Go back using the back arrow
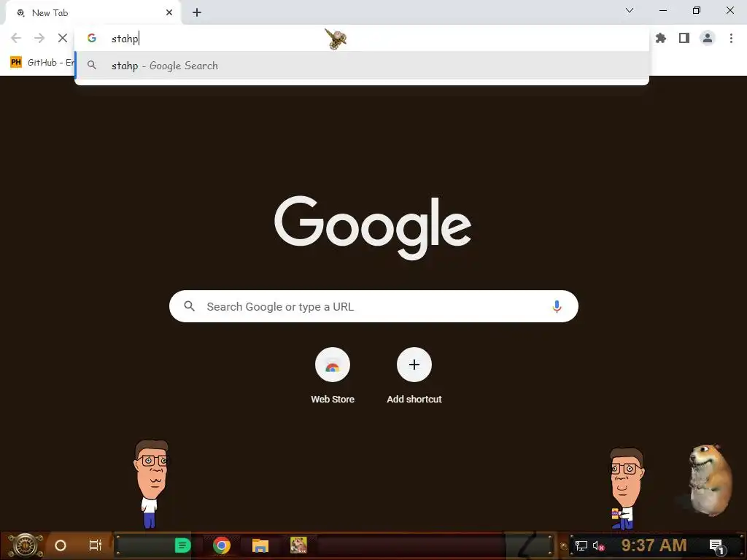Image resolution: width=747 pixels, height=560 pixels. pos(16,38)
